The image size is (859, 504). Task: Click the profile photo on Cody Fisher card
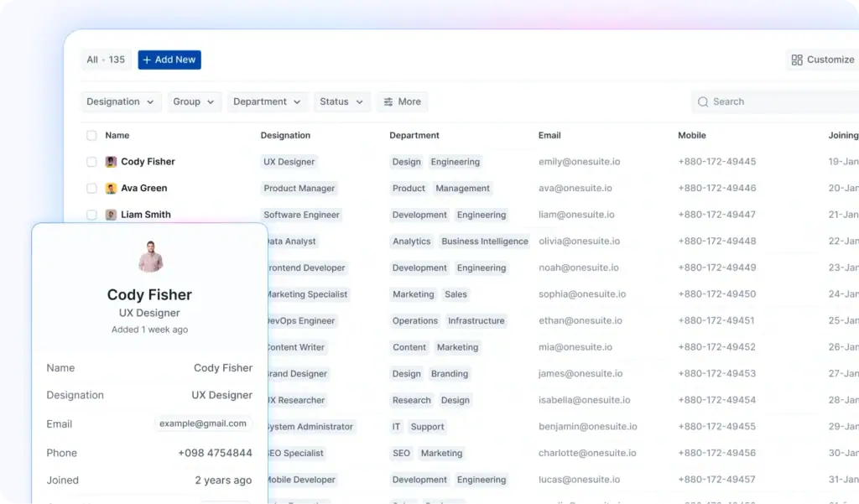(150, 257)
